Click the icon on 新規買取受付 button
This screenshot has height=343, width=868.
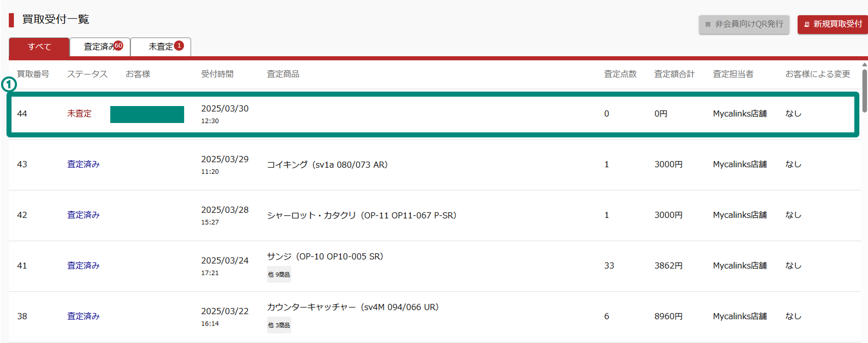pyautogui.click(x=807, y=24)
